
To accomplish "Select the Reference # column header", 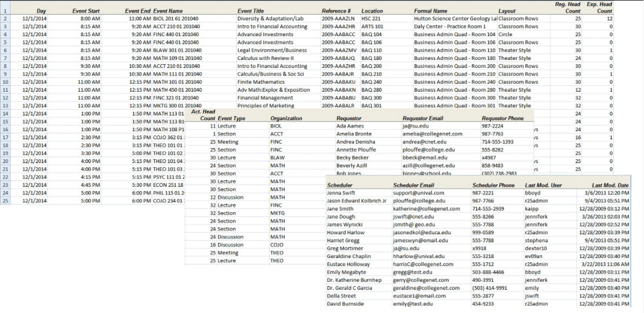I will [x=336, y=11].
